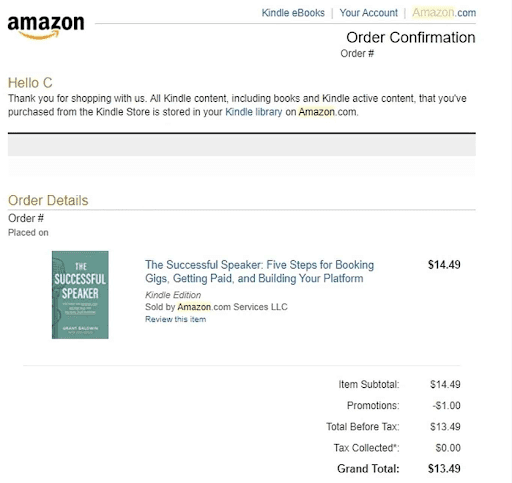Click Sold by Amazon.com Services LLC
Viewport: 512px width, 483px height.
click(216, 307)
